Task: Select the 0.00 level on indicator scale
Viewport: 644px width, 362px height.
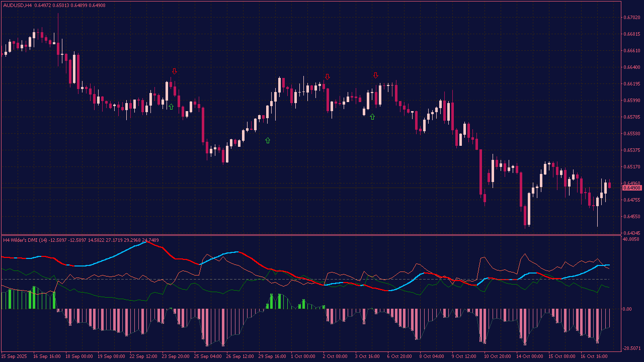Action: (627, 309)
